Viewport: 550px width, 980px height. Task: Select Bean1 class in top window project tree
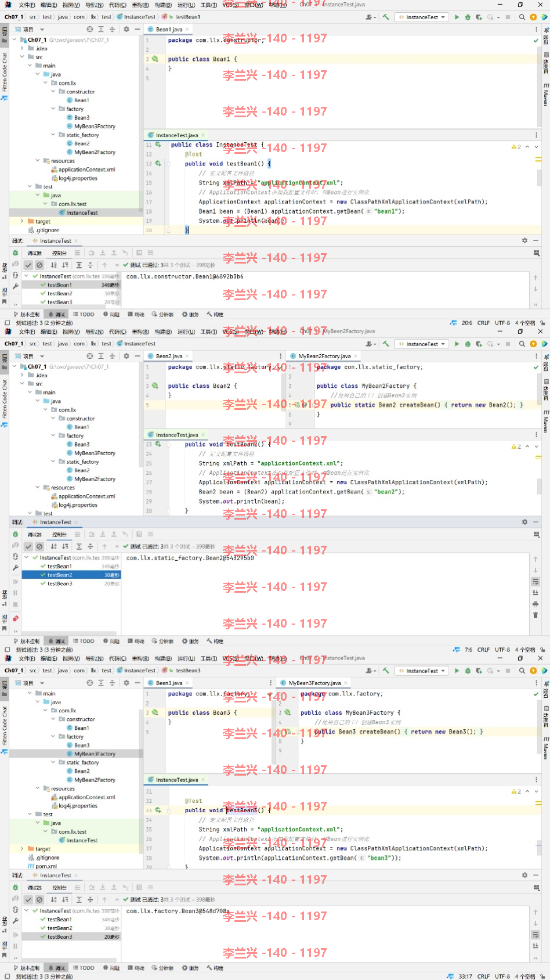tap(78, 100)
